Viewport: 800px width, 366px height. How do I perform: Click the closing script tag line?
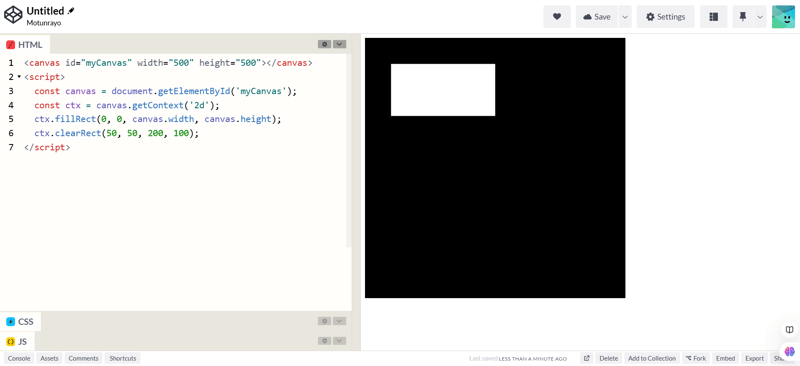47,147
